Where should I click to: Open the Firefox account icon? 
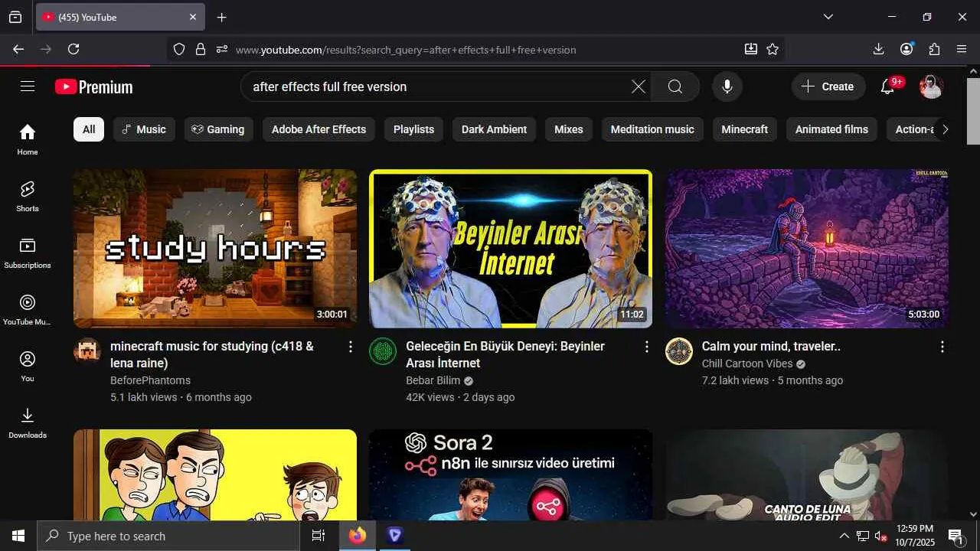point(906,49)
